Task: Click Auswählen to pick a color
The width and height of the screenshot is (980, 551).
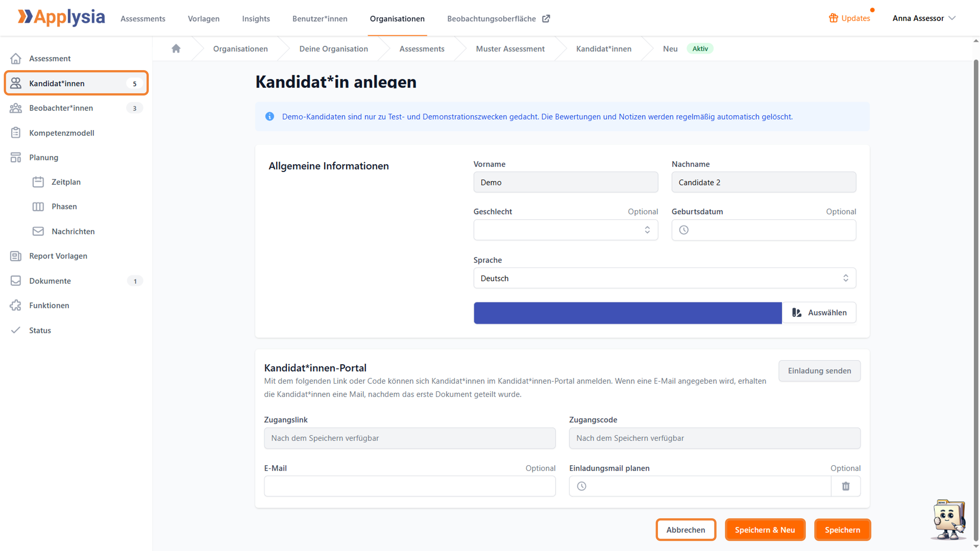Action: [x=819, y=313]
